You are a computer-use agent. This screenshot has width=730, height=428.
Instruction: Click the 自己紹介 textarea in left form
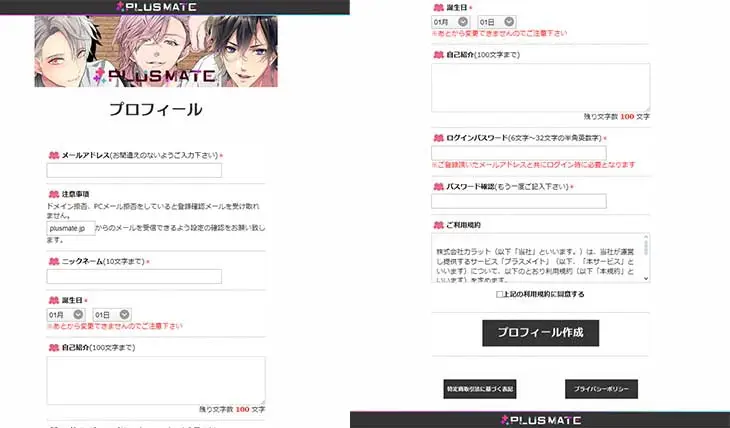[x=156, y=380]
